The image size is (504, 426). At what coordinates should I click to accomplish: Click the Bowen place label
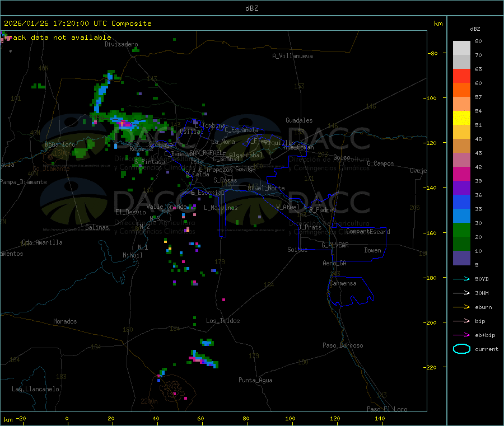tap(372, 250)
